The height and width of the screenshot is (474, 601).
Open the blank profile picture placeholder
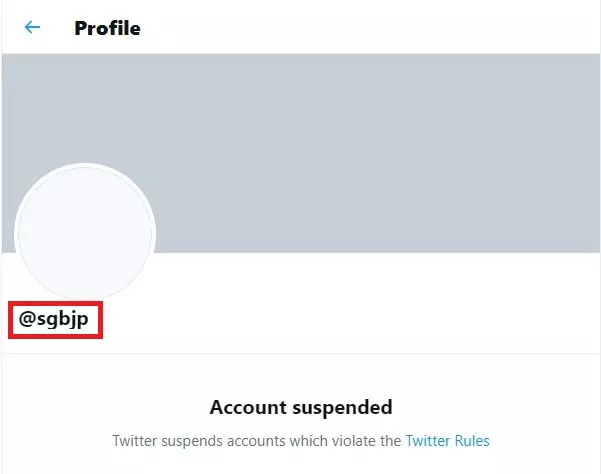coord(85,233)
